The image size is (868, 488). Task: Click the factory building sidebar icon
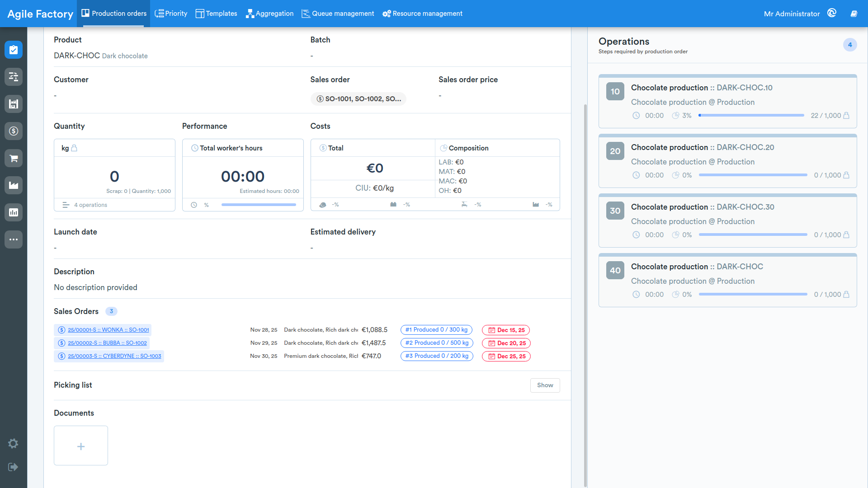point(14,104)
